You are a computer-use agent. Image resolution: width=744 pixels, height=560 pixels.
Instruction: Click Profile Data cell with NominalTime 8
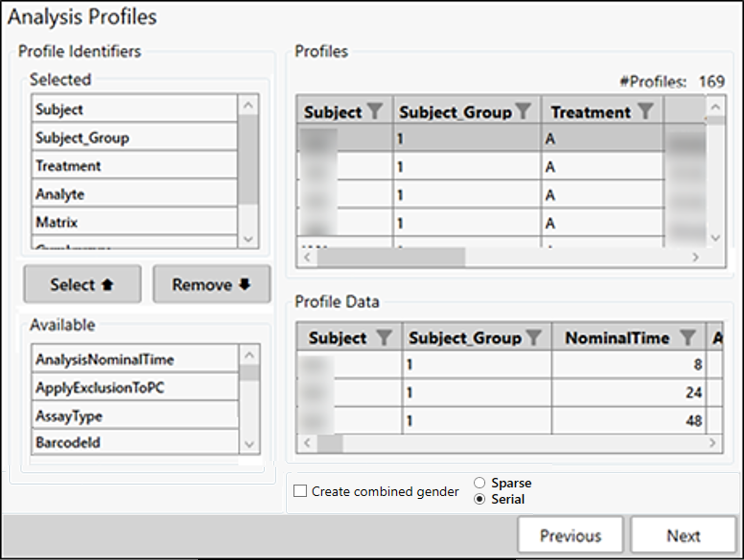629,364
